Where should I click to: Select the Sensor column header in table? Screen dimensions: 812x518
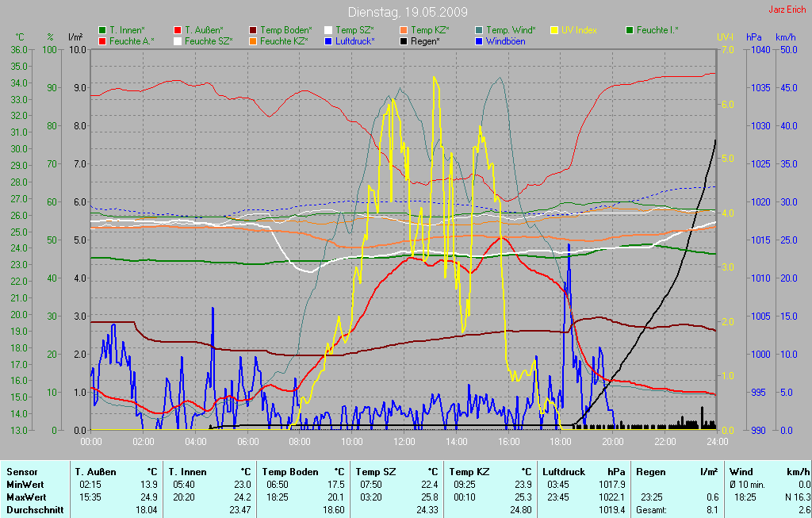[x=22, y=471]
